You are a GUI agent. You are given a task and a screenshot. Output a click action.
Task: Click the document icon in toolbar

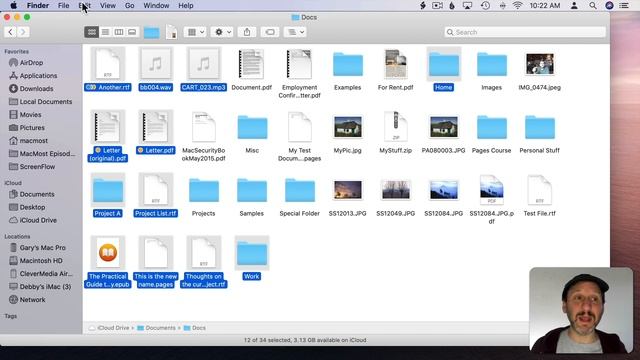coord(172,32)
